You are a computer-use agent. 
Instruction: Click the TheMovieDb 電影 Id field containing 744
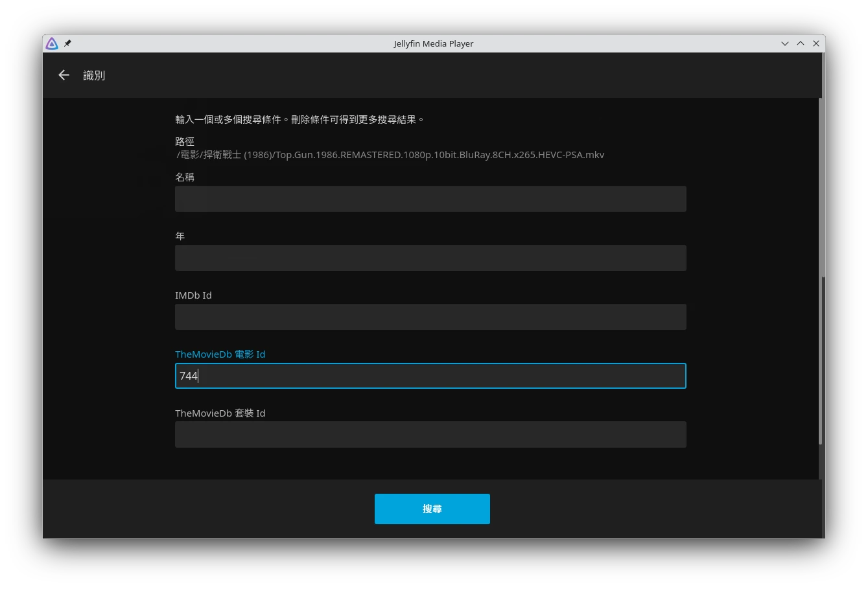[x=430, y=376]
